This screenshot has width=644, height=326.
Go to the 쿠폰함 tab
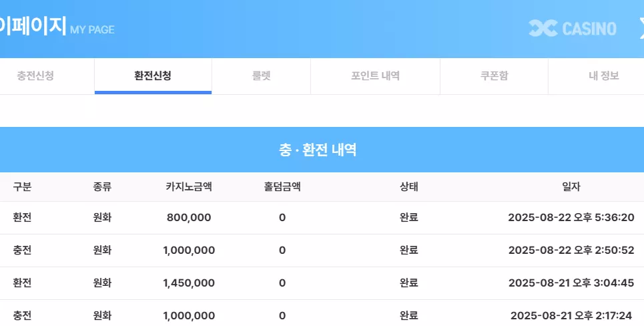pos(494,76)
